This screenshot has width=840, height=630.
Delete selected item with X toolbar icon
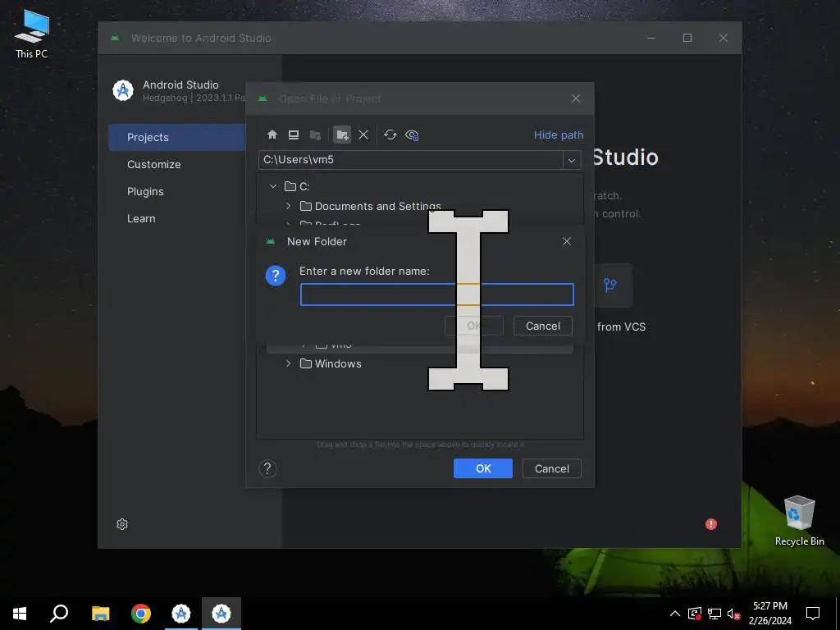[x=363, y=135]
